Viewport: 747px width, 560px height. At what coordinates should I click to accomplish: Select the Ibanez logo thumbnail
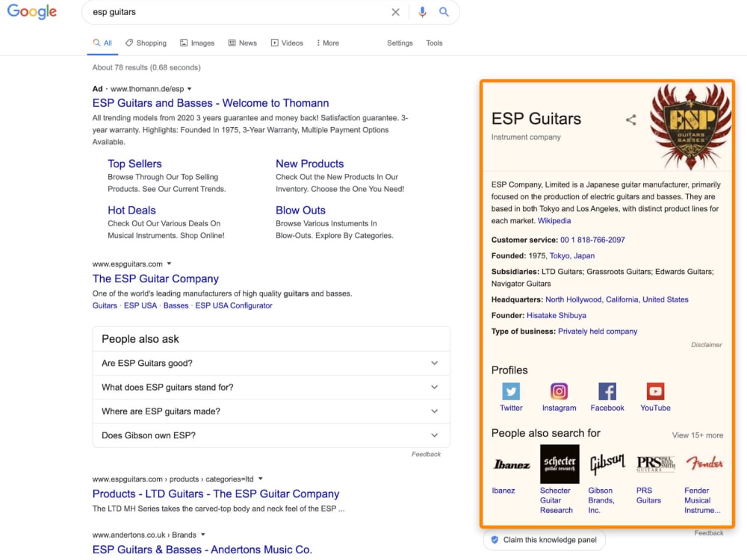[511, 464]
